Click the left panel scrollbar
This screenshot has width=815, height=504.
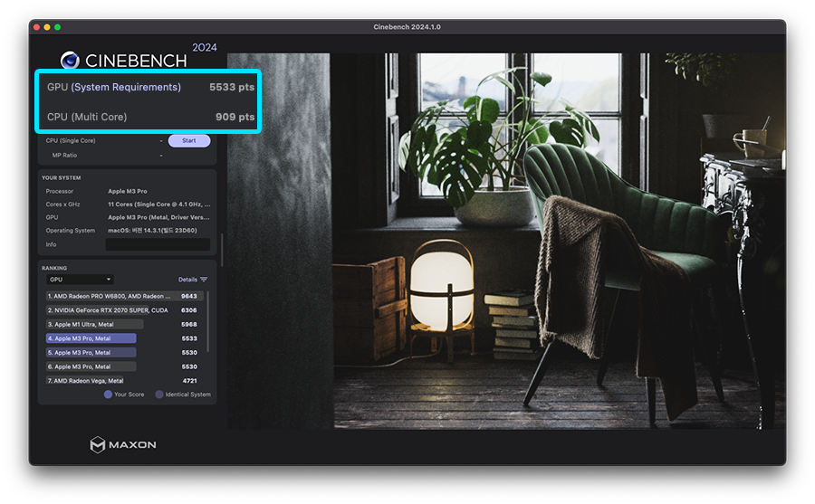tap(222, 250)
